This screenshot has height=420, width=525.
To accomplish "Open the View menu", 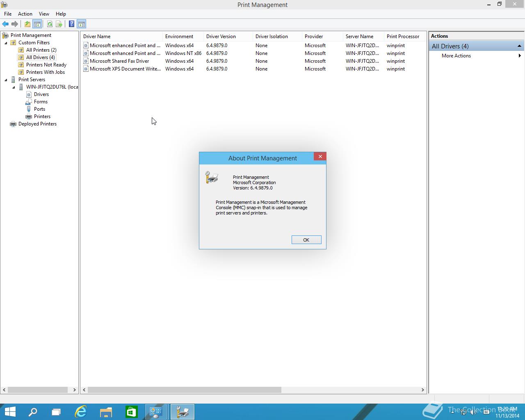I will (x=44, y=14).
